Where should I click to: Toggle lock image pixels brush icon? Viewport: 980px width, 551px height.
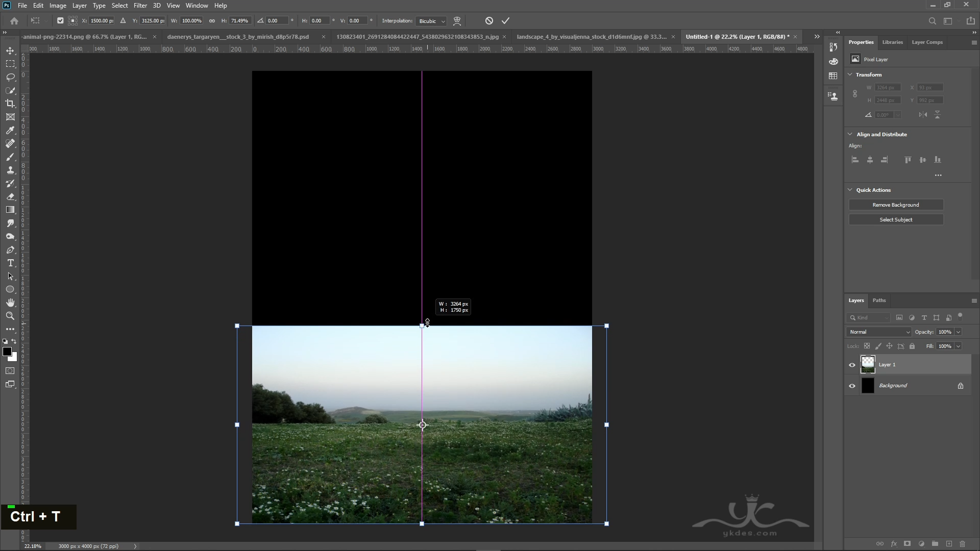click(878, 346)
